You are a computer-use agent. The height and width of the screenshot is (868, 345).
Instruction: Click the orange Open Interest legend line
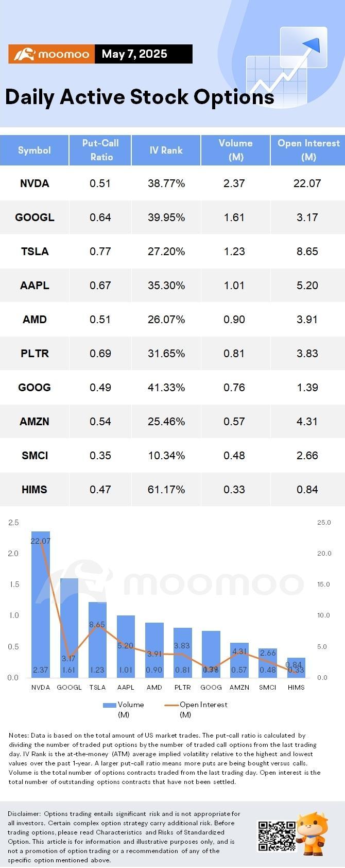pos(171,705)
